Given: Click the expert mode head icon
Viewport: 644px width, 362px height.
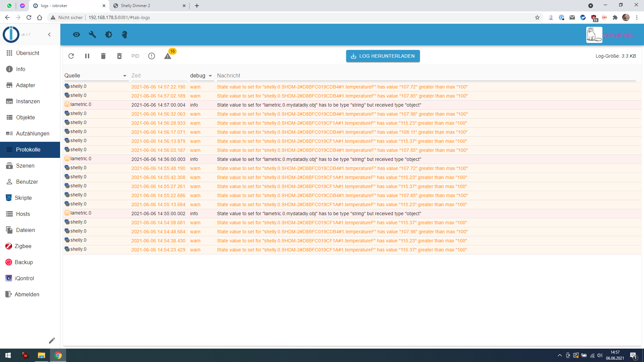Looking at the screenshot, I should coord(124,35).
